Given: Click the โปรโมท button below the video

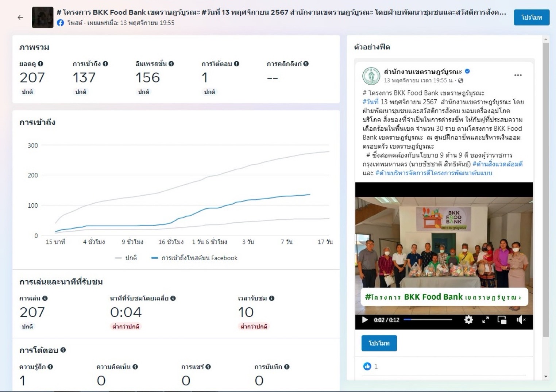Looking at the screenshot, I should click(x=379, y=343).
